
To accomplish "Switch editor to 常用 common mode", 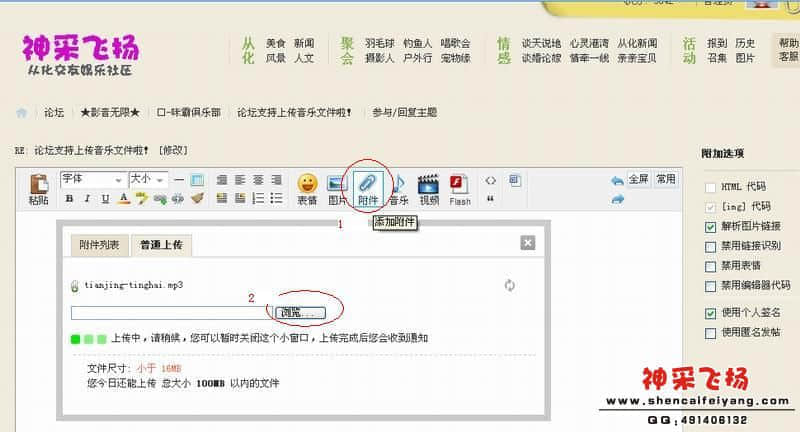I will pos(666,179).
